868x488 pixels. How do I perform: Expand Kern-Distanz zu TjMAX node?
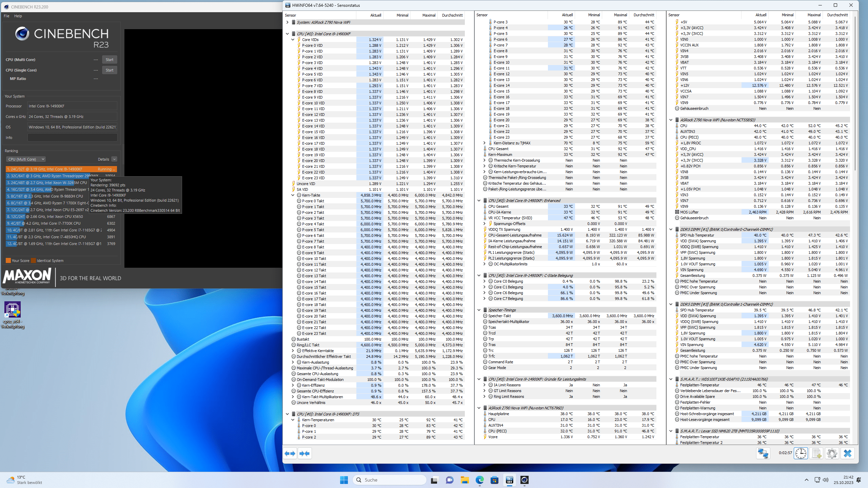tap(485, 143)
